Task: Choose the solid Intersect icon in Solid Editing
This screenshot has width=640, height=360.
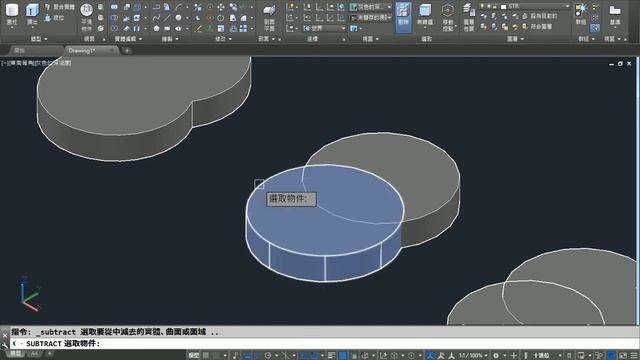Action: click(x=114, y=29)
